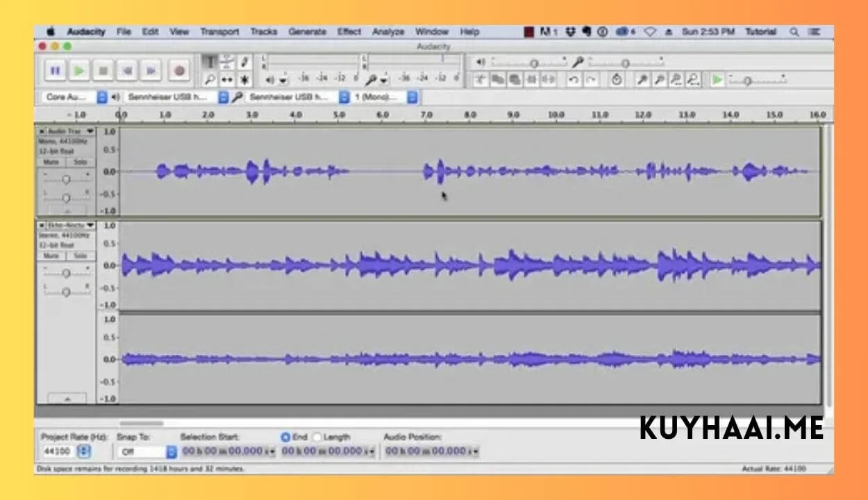The image size is (868, 500).
Task: Click the Zoom In magnifier icon
Action: [x=643, y=80]
